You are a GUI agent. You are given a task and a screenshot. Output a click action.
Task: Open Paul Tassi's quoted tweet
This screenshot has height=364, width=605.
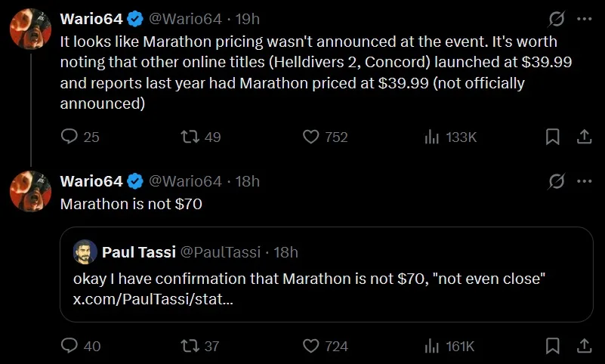click(x=326, y=275)
